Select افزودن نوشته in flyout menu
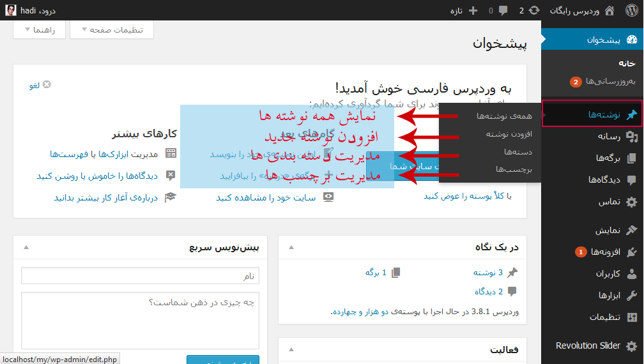The height and width of the screenshot is (364, 644). point(509,133)
